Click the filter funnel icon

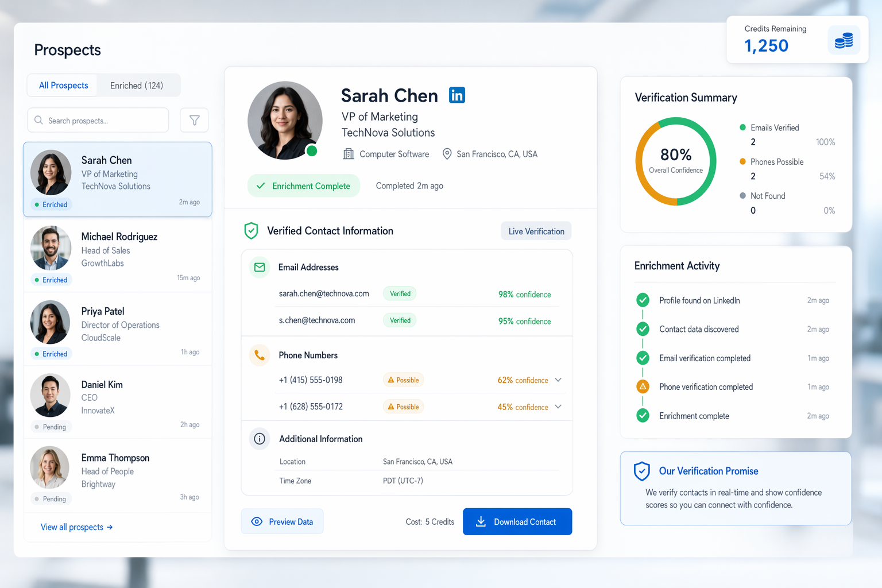(194, 120)
